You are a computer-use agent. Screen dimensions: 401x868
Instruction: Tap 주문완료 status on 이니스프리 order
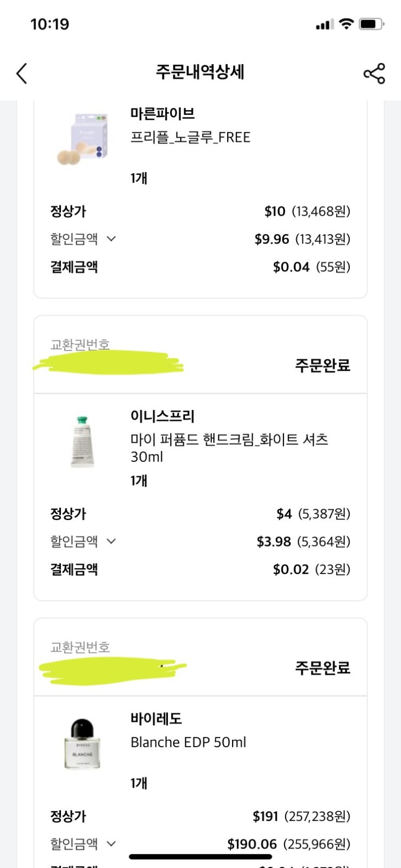click(x=322, y=366)
